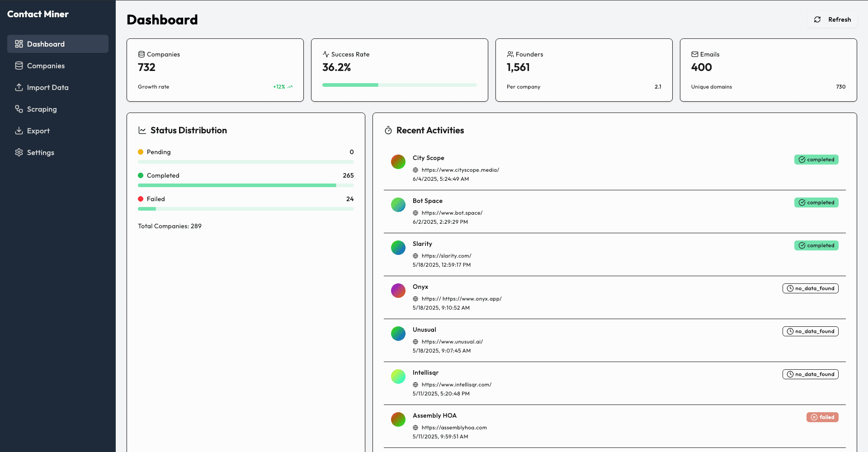Screen dimensions: 868x452
Task: Click the Scraping icon in sidebar
Action: pyautogui.click(x=19, y=109)
